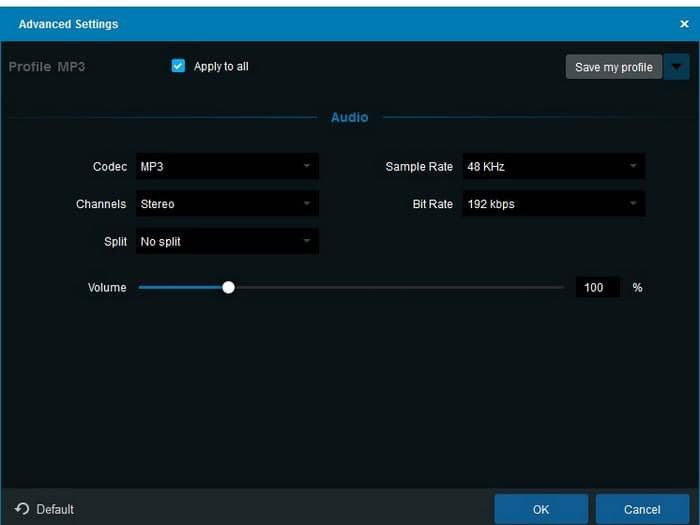The image size is (700, 525).
Task: Expand the Bit Rate dropdown at 192 kbps
Action: (x=553, y=204)
